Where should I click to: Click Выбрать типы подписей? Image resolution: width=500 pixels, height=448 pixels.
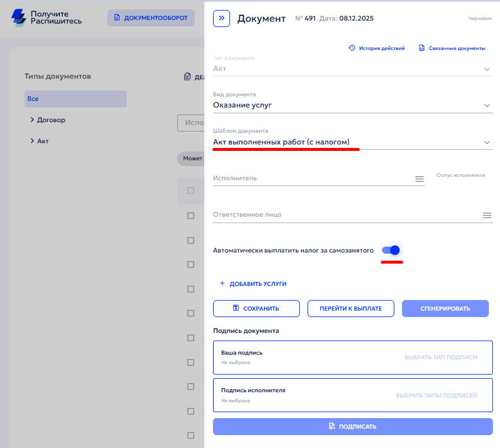point(437,396)
